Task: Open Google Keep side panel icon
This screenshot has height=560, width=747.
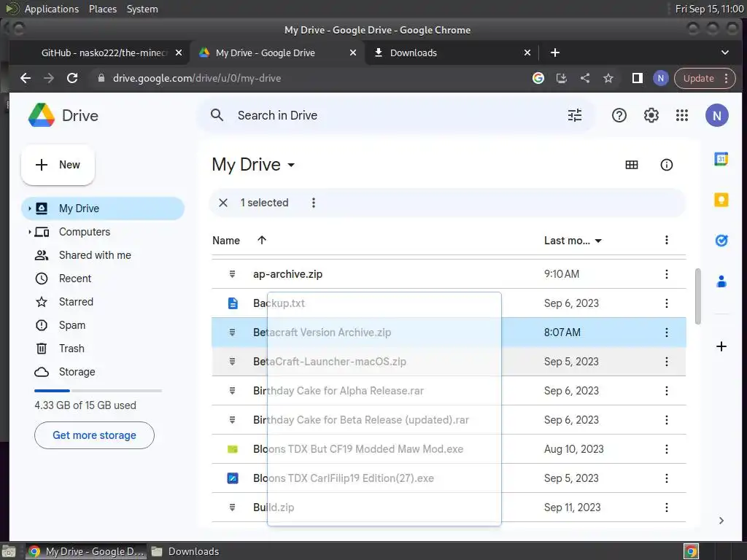Action: (x=721, y=200)
